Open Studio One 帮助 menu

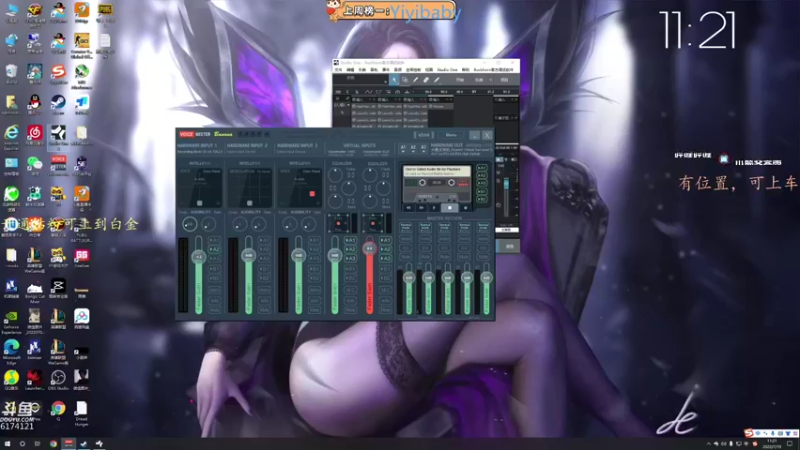point(465,70)
